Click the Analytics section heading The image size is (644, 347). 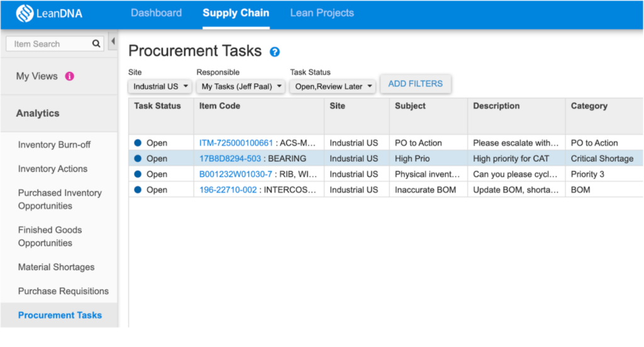pos(37,113)
